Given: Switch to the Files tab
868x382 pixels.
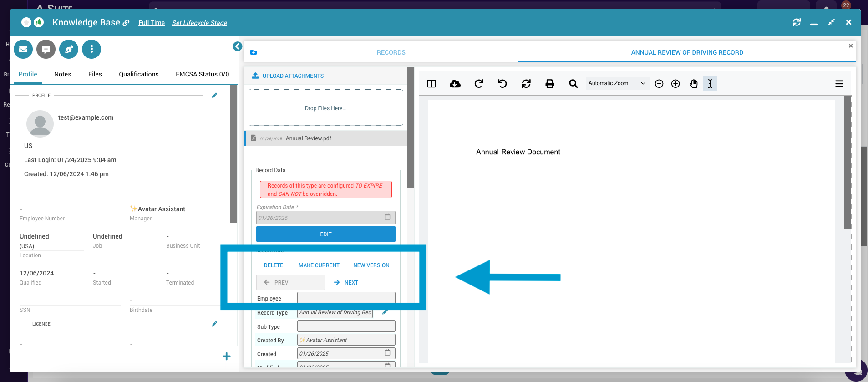Looking at the screenshot, I should tap(95, 74).
